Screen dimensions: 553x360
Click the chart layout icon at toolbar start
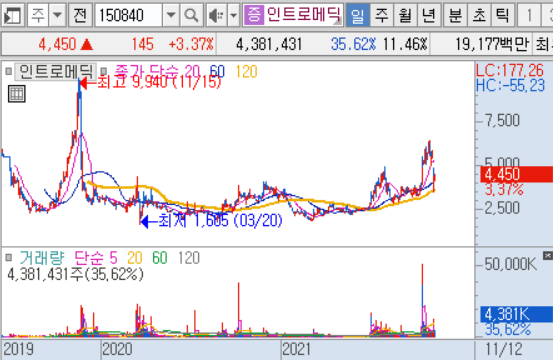(13, 15)
